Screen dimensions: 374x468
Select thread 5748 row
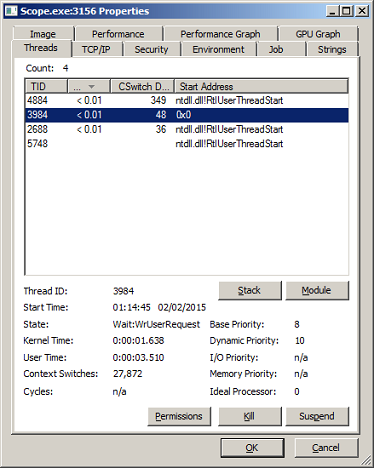tap(187, 144)
